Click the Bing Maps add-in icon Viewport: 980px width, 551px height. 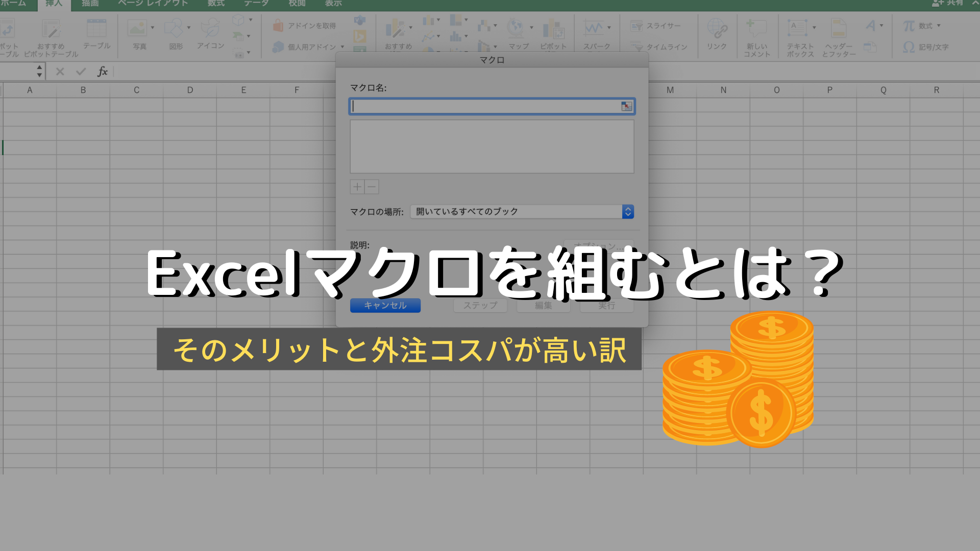(x=360, y=36)
